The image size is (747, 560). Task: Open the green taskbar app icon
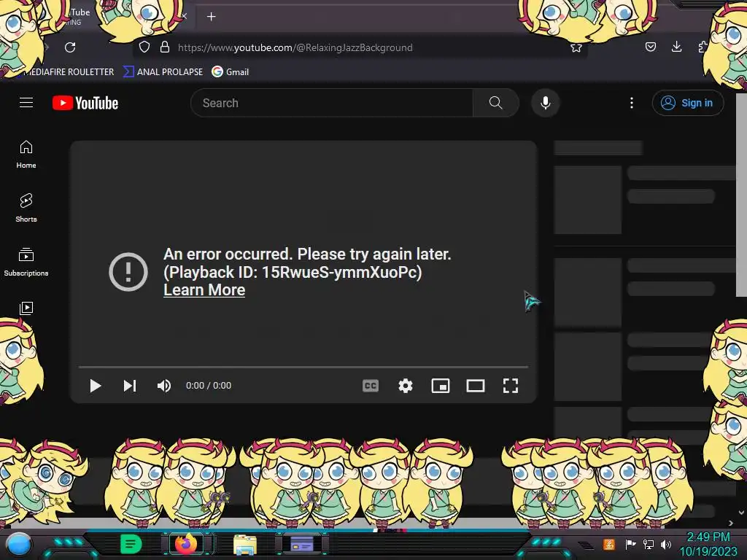pos(131,544)
